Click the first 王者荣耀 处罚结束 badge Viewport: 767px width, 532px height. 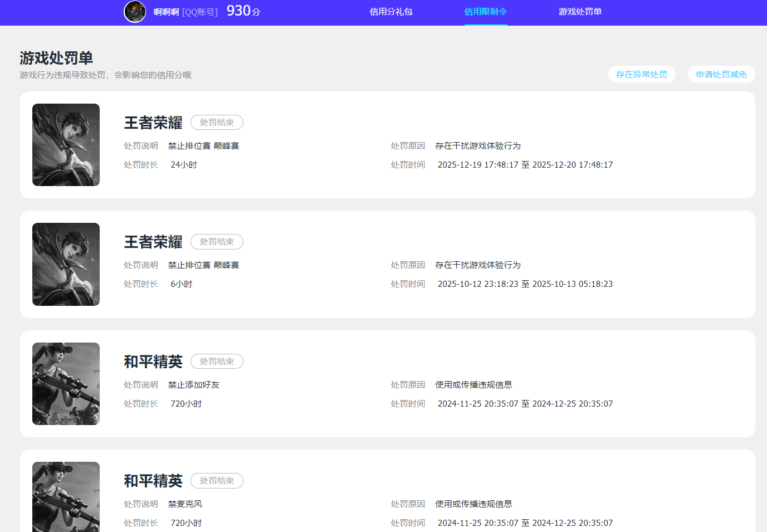click(x=217, y=122)
